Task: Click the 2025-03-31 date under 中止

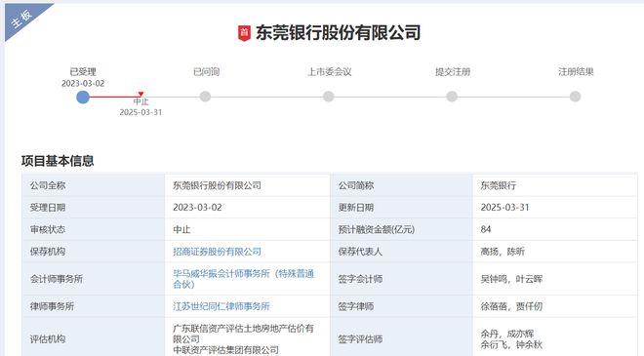Action: tap(141, 112)
